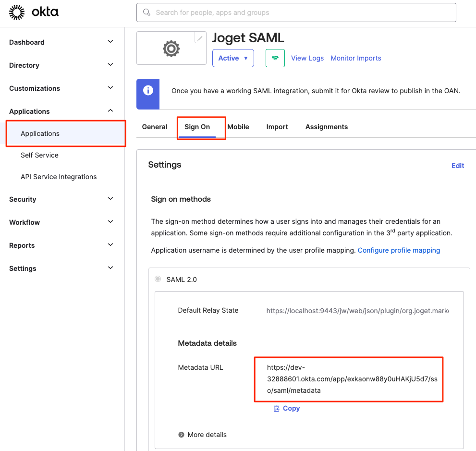Open Configure profile mapping link

399,250
